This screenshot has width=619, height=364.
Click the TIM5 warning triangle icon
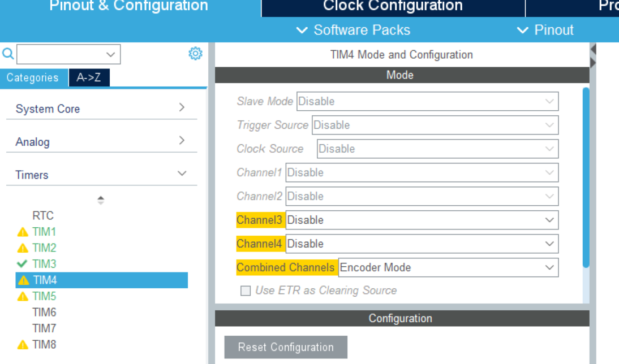coord(23,297)
